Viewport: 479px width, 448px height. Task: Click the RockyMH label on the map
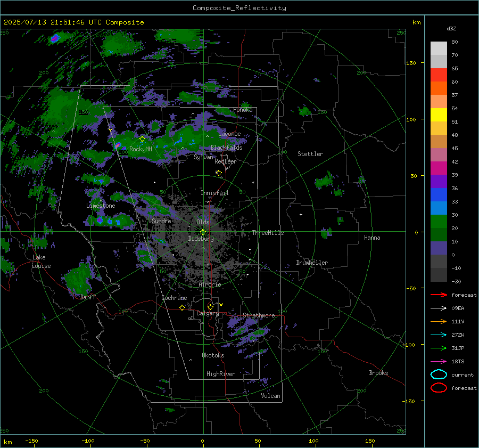click(x=141, y=149)
